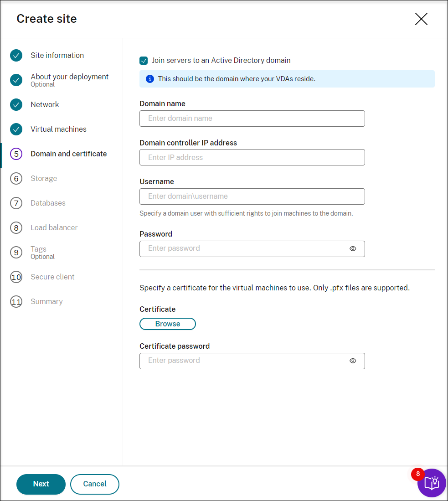Go to About your deployment step

pos(69,77)
